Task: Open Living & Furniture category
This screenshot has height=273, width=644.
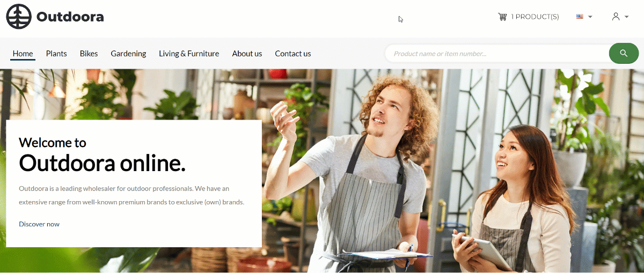Action: [x=189, y=54]
